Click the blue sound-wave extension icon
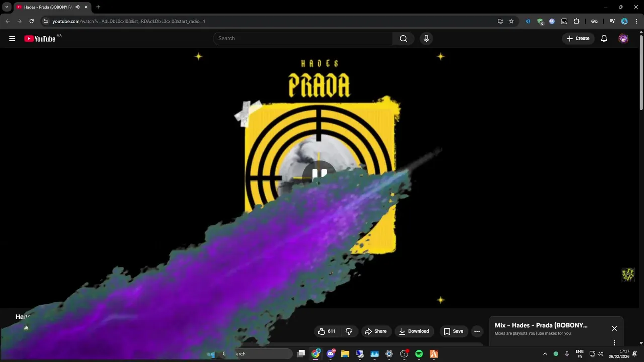This screenshot has width=644, height=362. pyautogui.click(x=528, y=21)
